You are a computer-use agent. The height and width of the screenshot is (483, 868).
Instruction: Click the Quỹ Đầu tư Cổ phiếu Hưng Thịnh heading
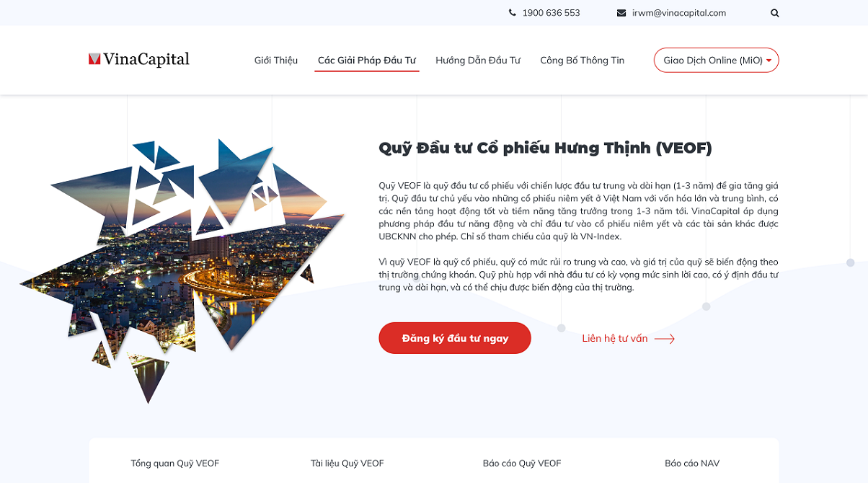pos(545,149)
